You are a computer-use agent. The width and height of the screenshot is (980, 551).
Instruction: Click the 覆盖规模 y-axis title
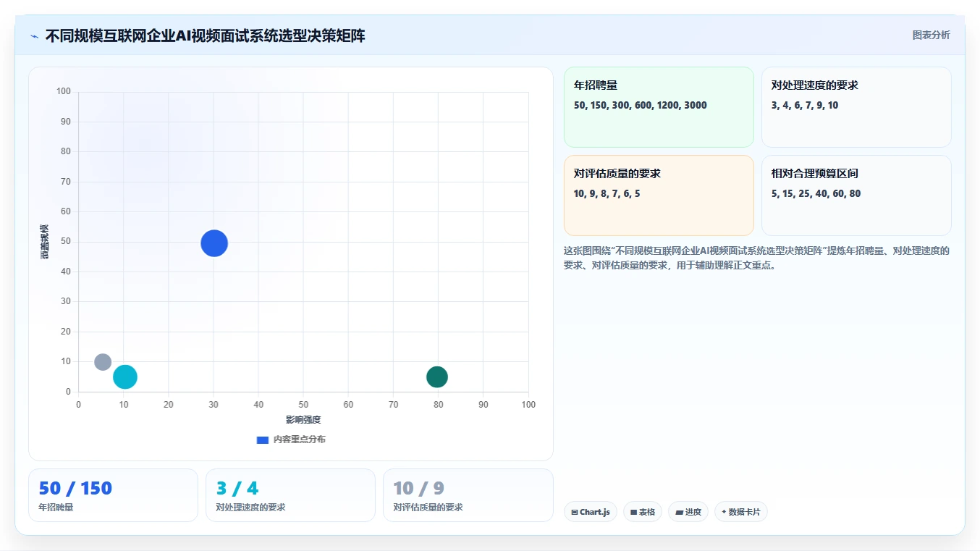[44, 242]
